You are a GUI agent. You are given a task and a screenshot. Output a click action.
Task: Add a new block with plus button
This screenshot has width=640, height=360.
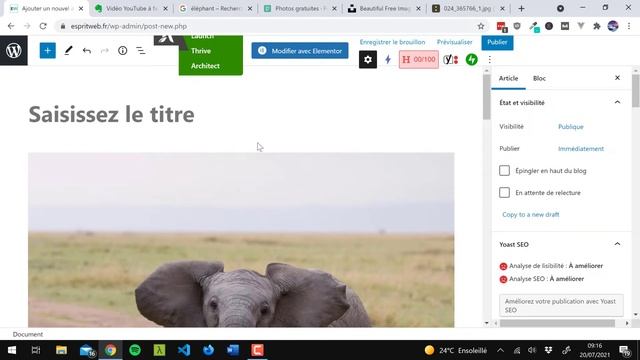pos(48,51)
